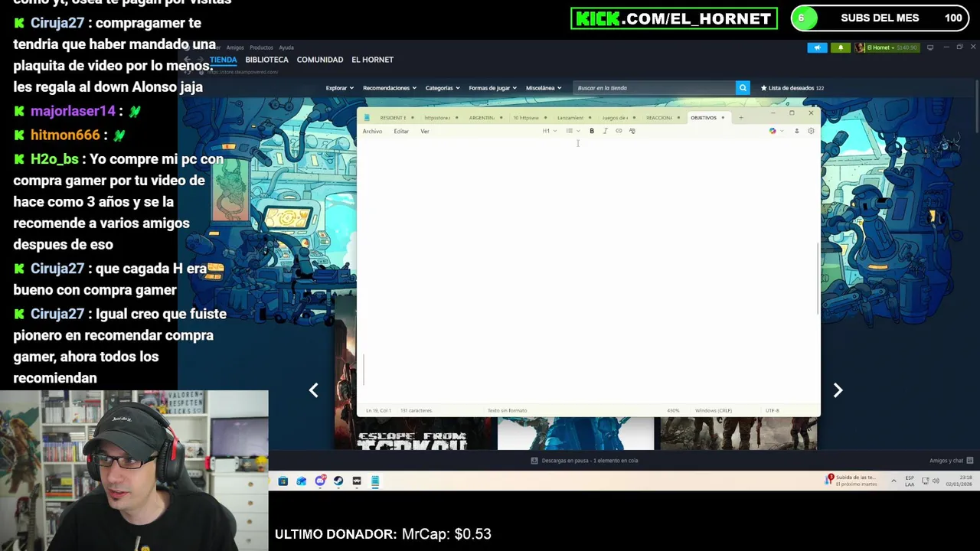Open Steam TIENDA section
This screenshot has height=551, width=980.
(x=223, y=60)
